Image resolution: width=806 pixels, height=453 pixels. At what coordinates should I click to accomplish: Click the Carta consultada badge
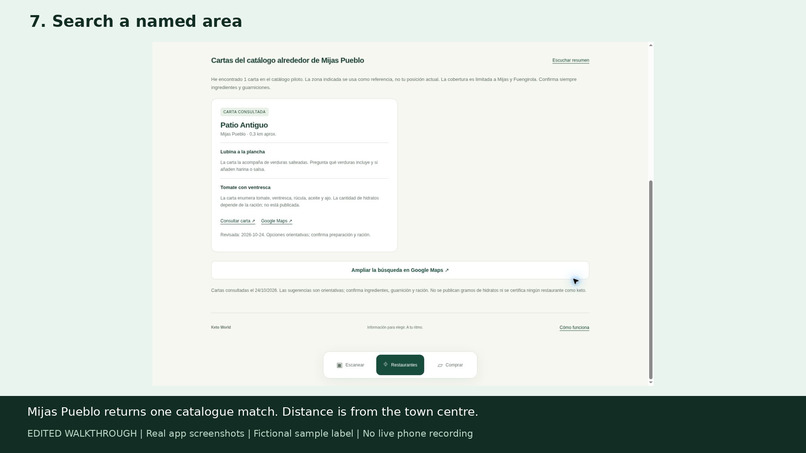pos(244,112)
